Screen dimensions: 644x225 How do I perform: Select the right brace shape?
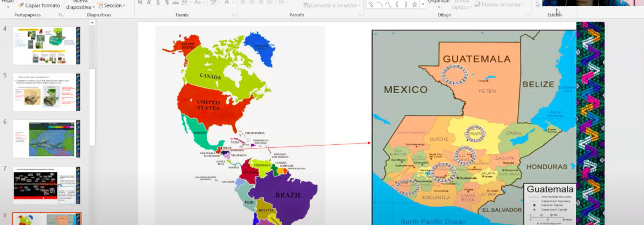click(405, 4)
